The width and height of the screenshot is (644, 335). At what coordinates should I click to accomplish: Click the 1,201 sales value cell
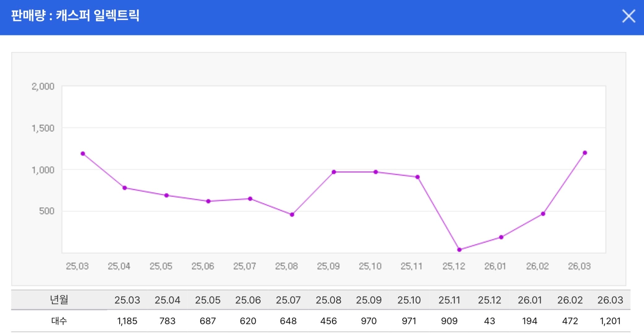pyautogui.click(x=610, y=321)
